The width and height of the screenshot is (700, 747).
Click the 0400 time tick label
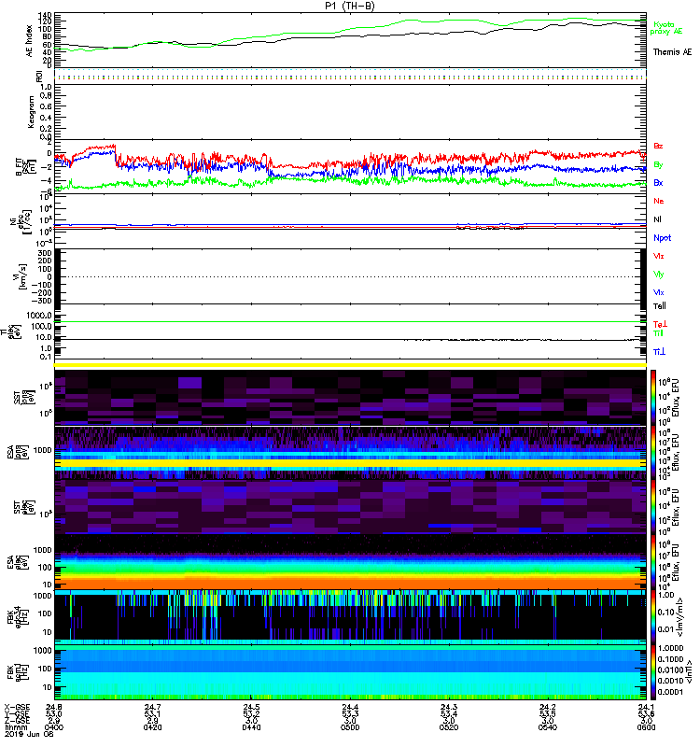pos(54,727)
